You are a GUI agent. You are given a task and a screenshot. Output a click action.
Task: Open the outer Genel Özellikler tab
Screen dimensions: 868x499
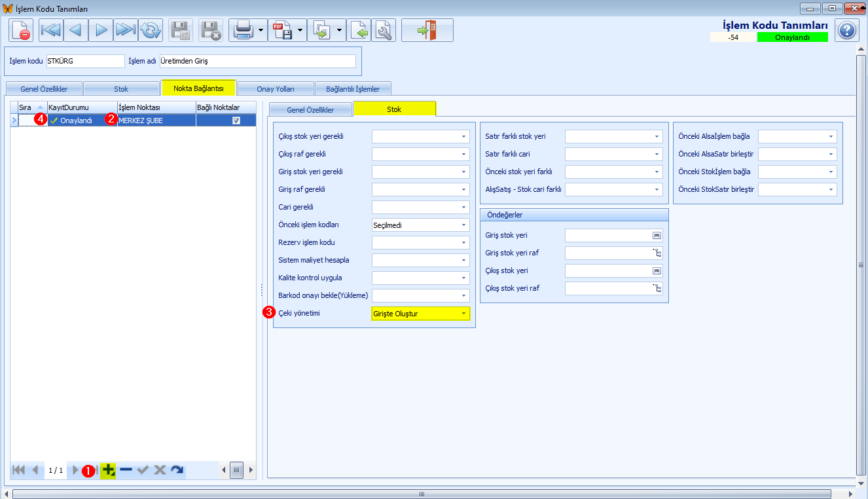coord(44,89)
